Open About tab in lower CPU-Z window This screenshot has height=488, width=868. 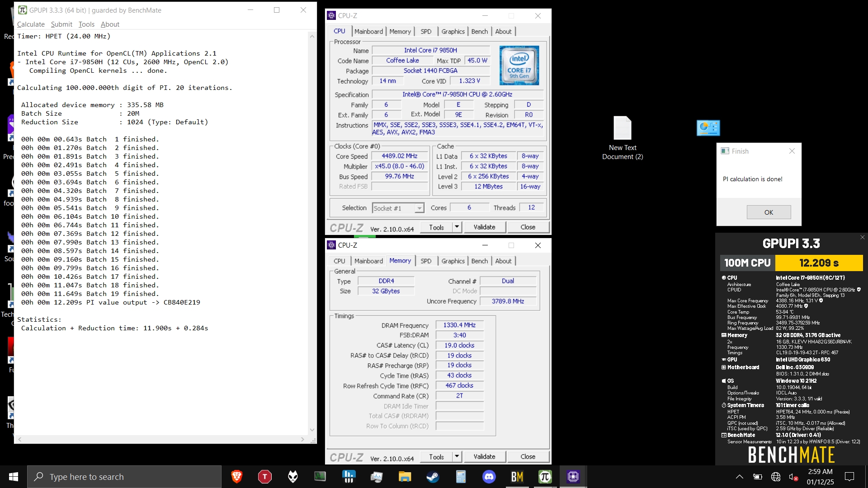[503, 261]
